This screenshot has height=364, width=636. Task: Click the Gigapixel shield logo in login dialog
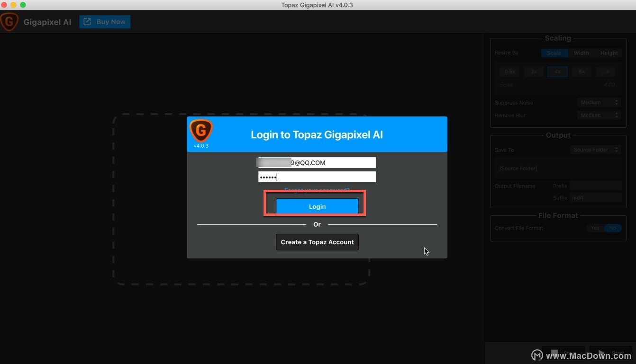coord(201,131)
